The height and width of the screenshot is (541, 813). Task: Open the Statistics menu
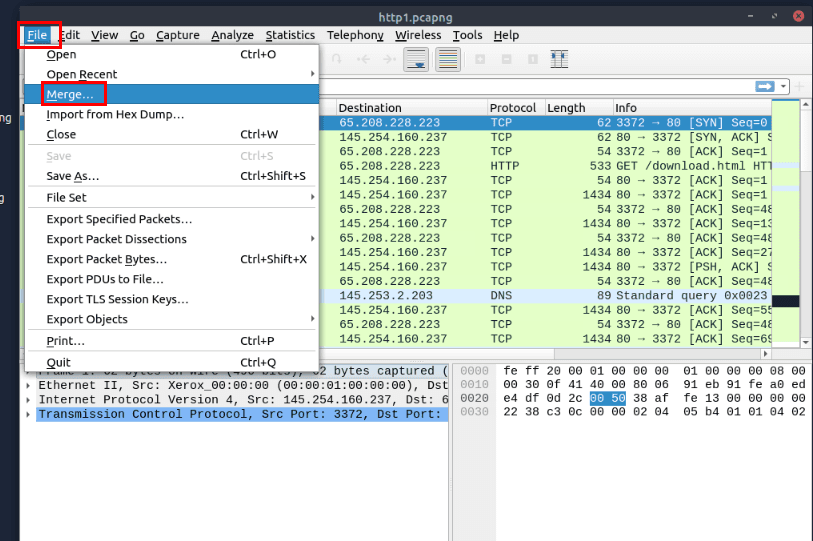[x=290, y=35]
